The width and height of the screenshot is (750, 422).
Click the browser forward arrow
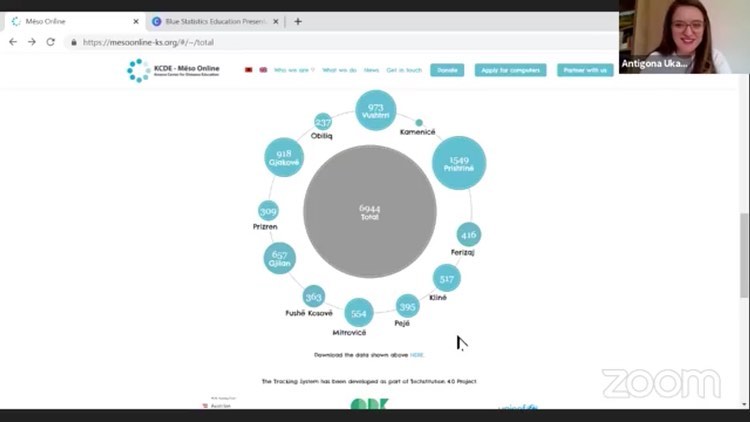(32, 42)
